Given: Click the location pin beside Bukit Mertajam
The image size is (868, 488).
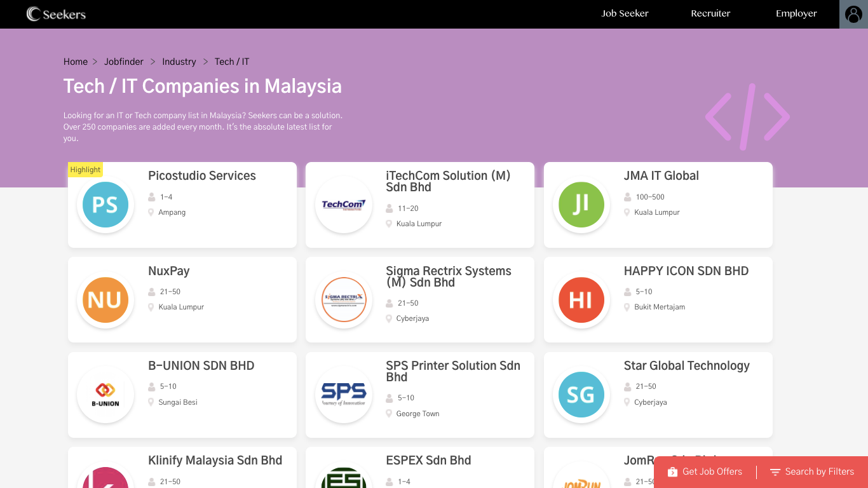Looking at the screenshot, I should click(627, 307).
